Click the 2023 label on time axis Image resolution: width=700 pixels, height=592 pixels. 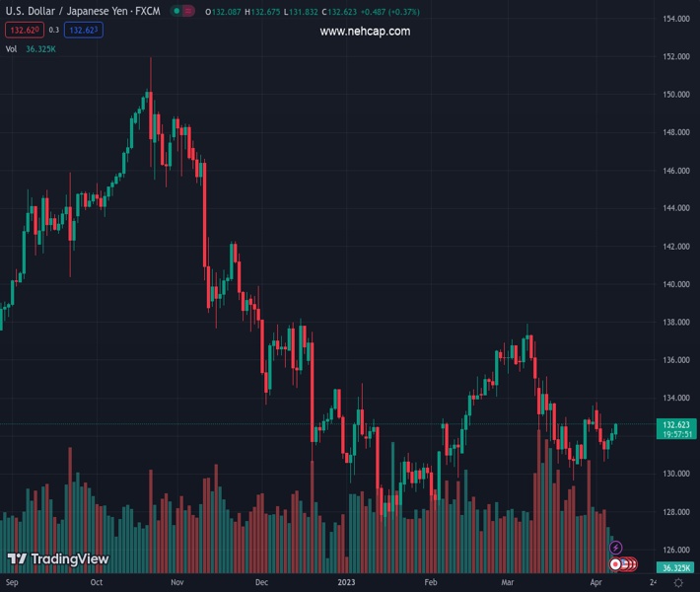(x=345, y=582)
